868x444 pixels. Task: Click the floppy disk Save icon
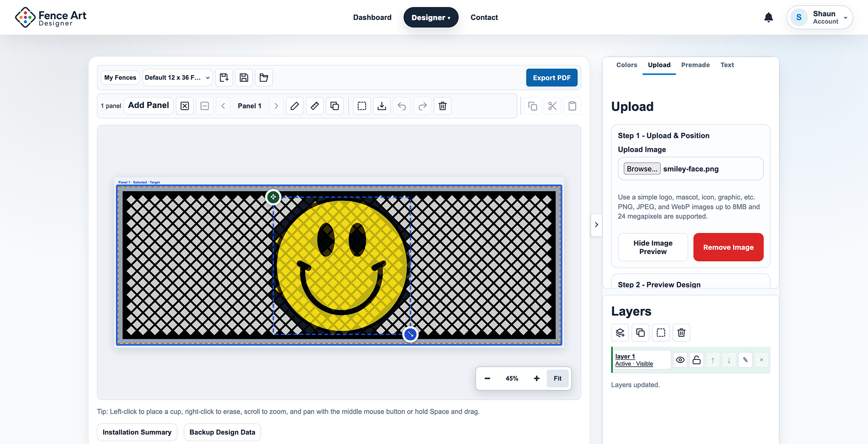pos(244,78)
